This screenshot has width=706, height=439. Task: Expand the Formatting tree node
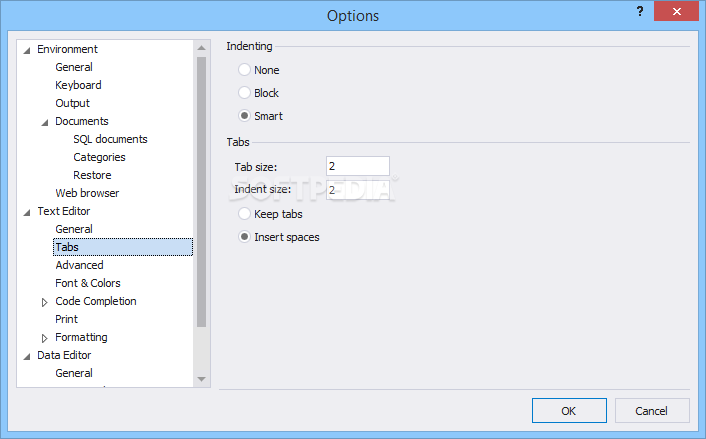[44, 338]
